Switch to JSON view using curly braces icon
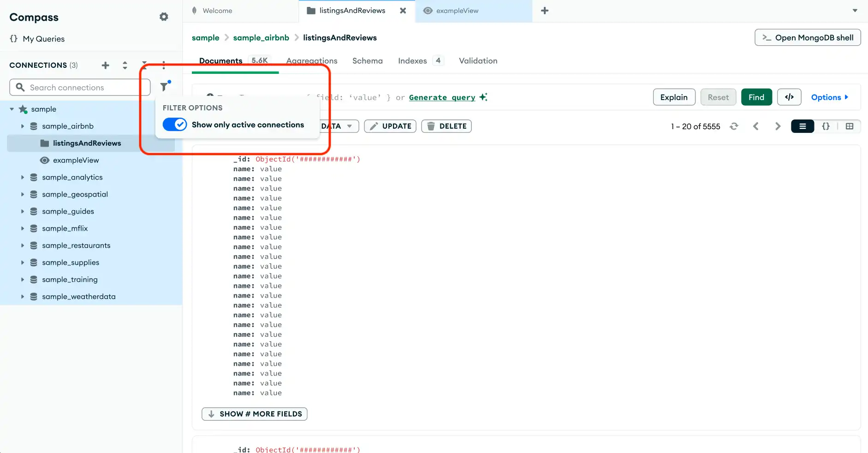868x453 pixels. 826,126
